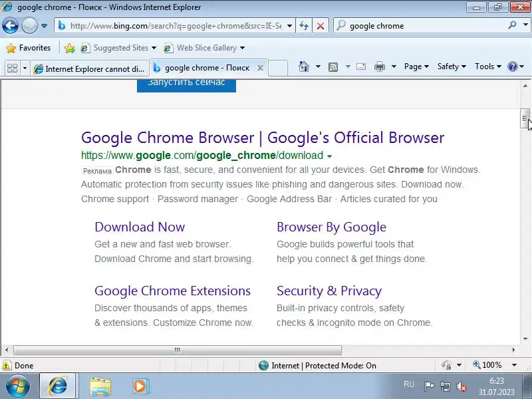Open the Tools menu
This screenshot has height=399, width=532.
(488, 66)
